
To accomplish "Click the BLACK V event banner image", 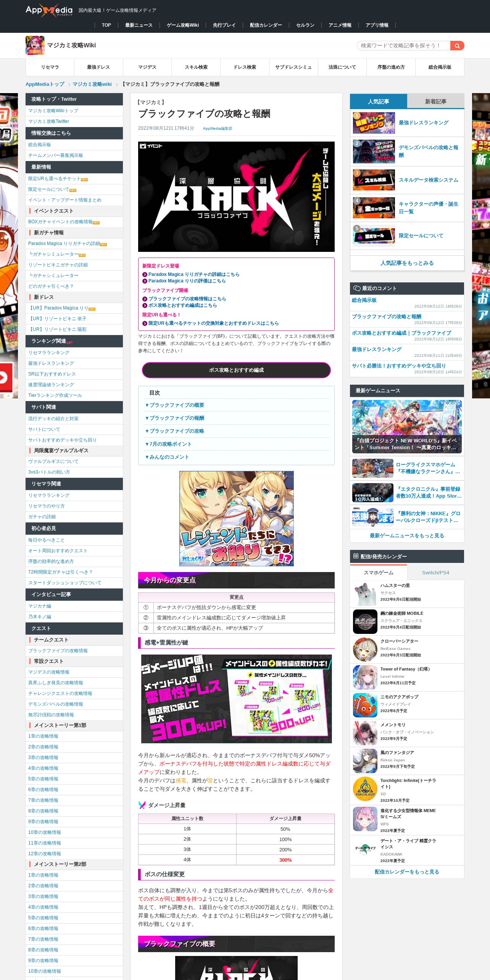I will coord(236,197).
